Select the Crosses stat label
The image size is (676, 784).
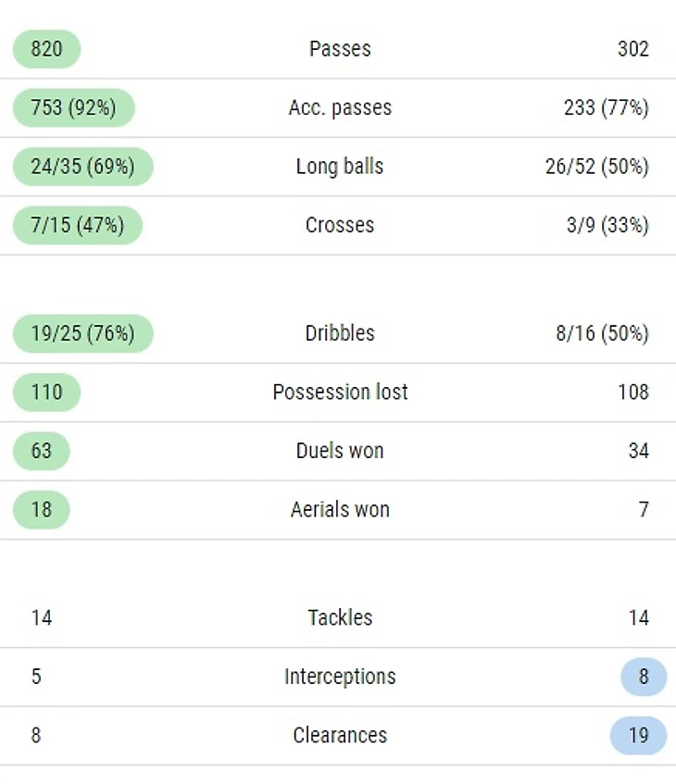[340, 225]
